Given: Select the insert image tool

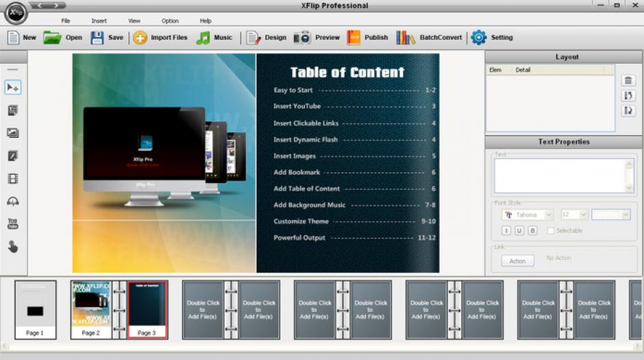Looking at the screenshot, I should pyautogui.click(x=13, y=133).
